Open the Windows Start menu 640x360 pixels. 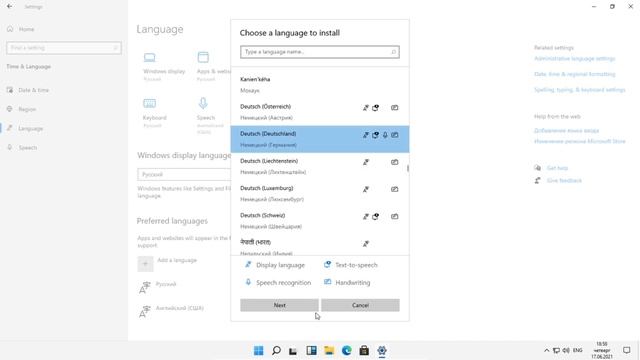tap(258, 351)
